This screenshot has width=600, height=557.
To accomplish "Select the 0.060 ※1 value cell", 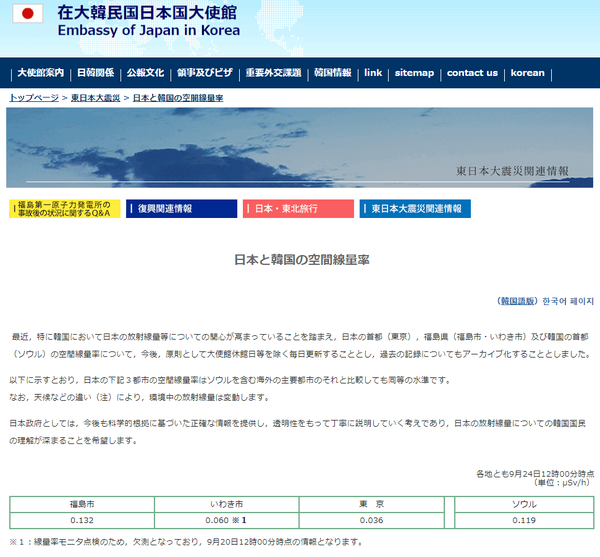I will pos(227,520).
